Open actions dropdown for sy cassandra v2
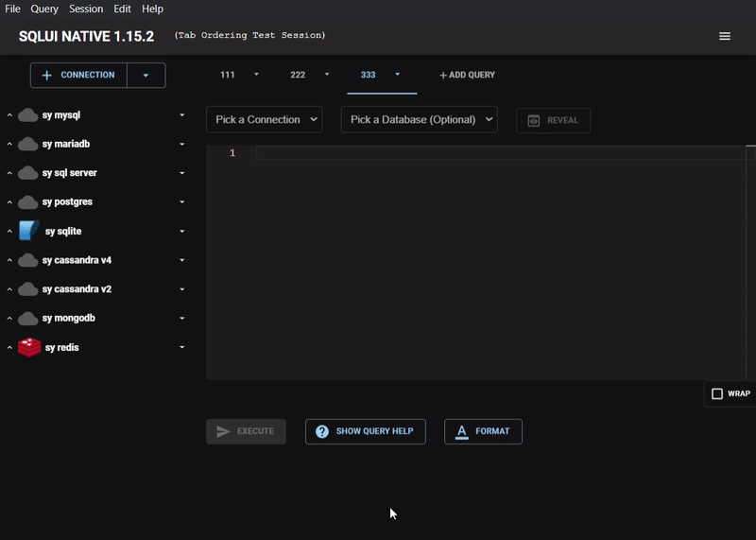756x540 pixels. (181, 289)
